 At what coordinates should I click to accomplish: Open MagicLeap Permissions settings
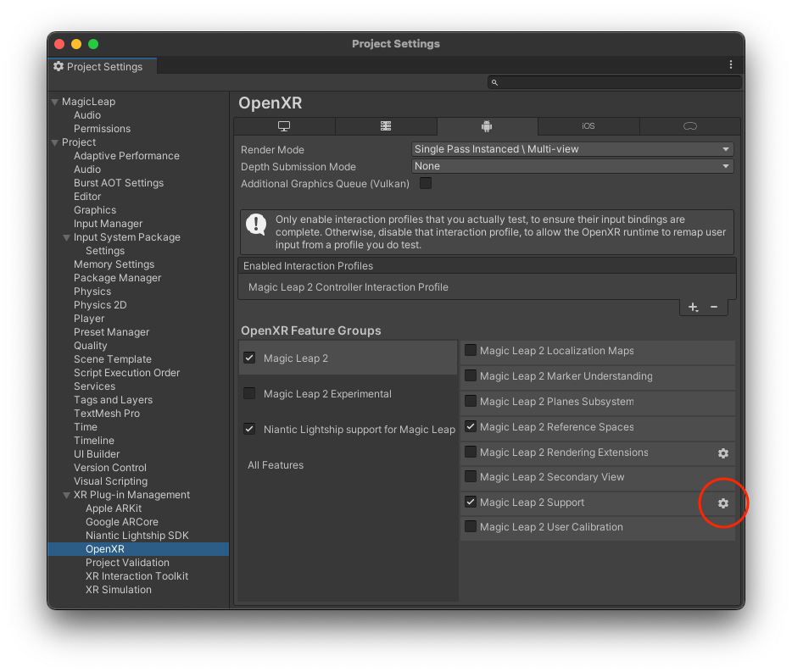tap(102, 129)
